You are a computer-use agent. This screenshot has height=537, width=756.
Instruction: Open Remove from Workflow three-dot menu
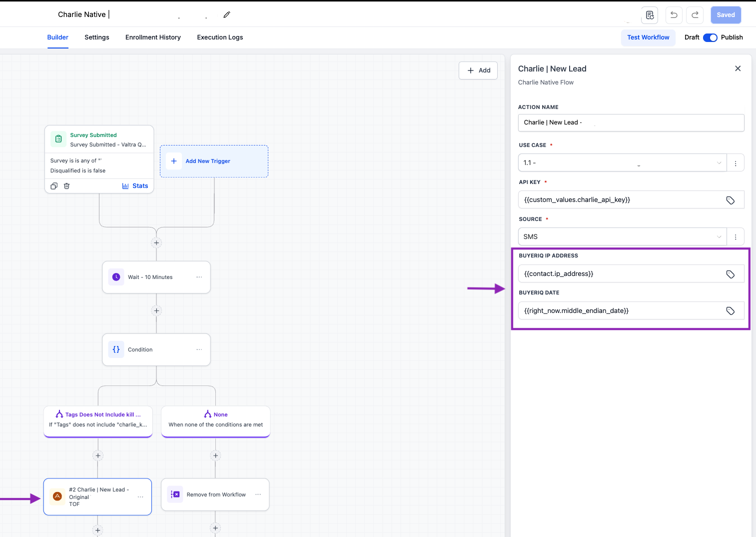click(x=258, y=494)
